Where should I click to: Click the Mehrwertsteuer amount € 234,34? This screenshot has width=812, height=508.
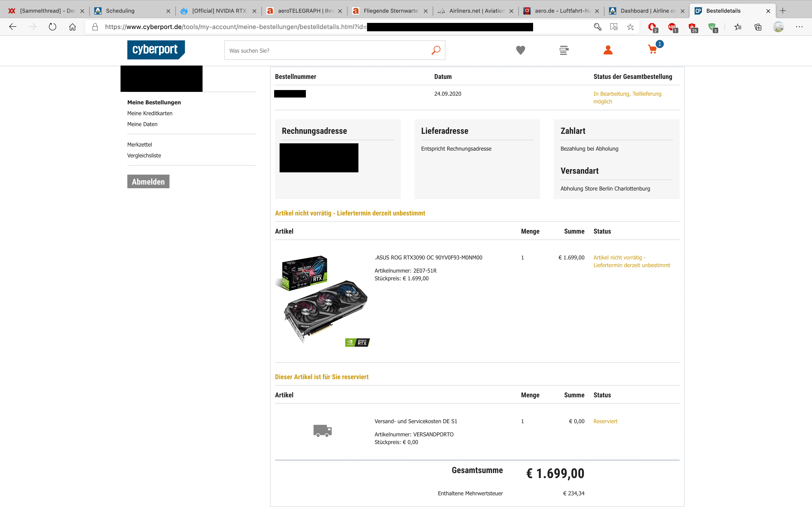pos(574,493)
